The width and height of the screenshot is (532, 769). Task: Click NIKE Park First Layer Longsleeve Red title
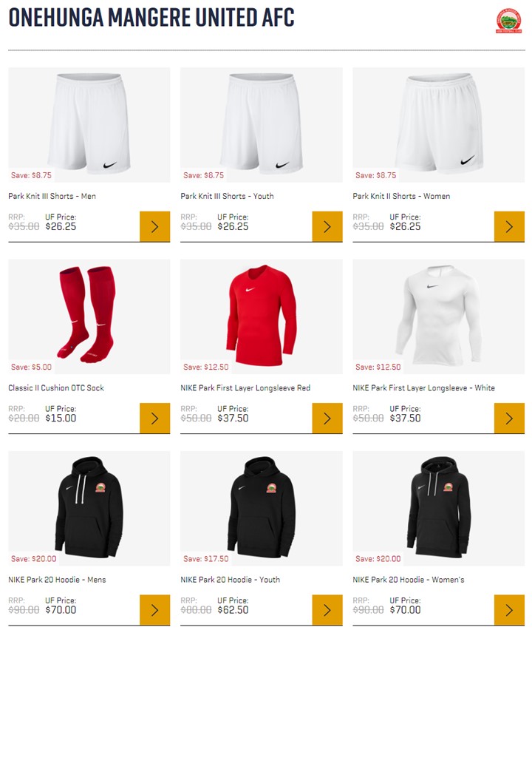[245, 388]
